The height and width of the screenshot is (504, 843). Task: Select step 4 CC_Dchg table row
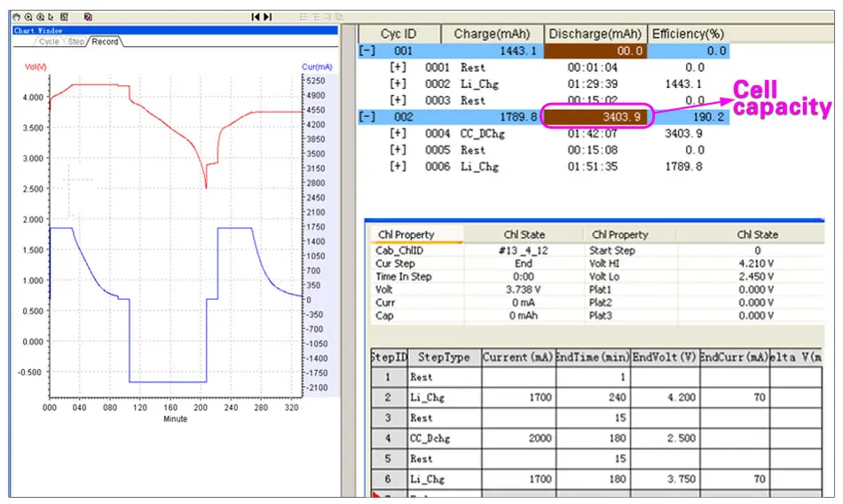(596, 438)
